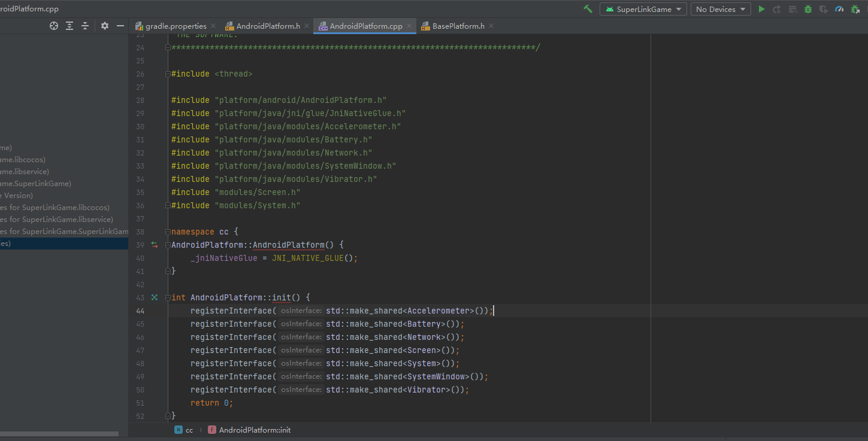The width and height of the screenshot is (868, 441).
Task: Hide the project panel with minus icon
Action: point(120,26)
